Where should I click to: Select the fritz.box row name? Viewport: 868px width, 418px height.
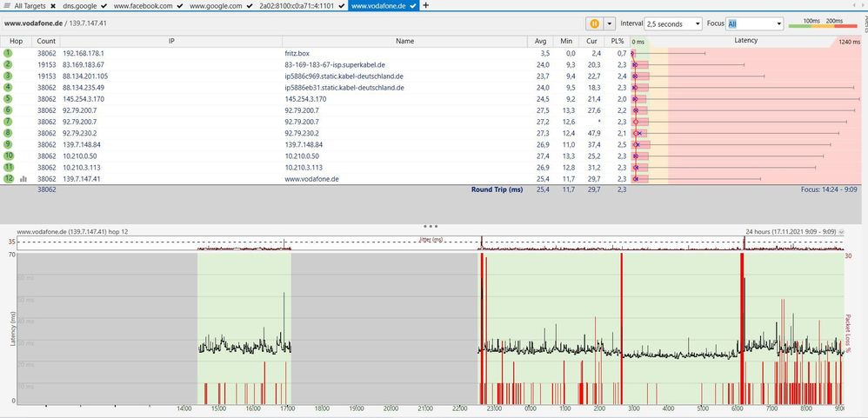297,53
